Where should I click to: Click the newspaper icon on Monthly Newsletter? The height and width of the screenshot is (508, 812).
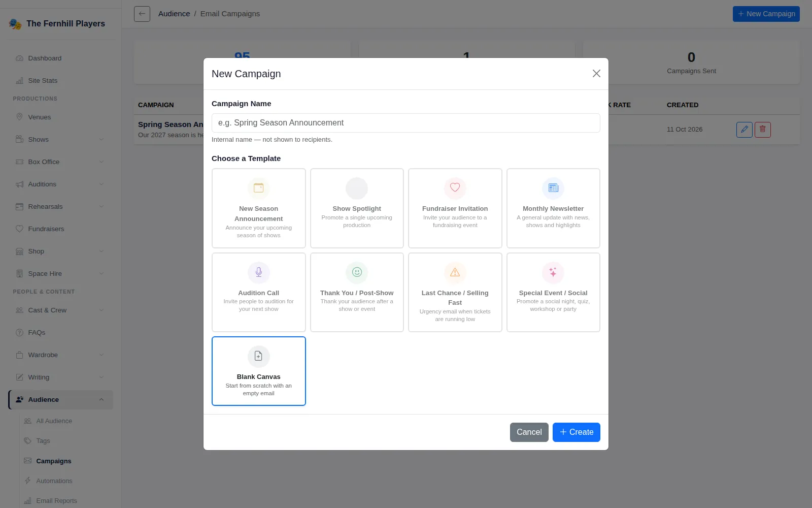point(553,188)
